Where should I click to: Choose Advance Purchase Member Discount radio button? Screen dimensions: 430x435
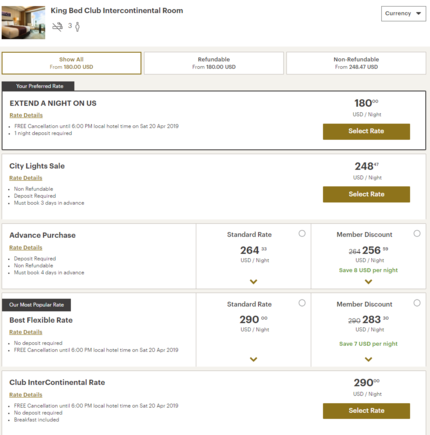pos(417,233)
